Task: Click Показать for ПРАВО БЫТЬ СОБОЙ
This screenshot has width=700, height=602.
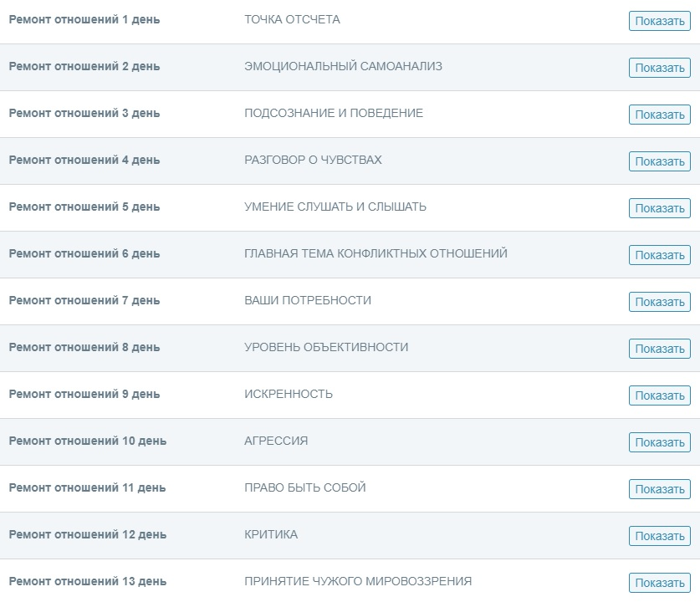Action: (x=659, y=489)
